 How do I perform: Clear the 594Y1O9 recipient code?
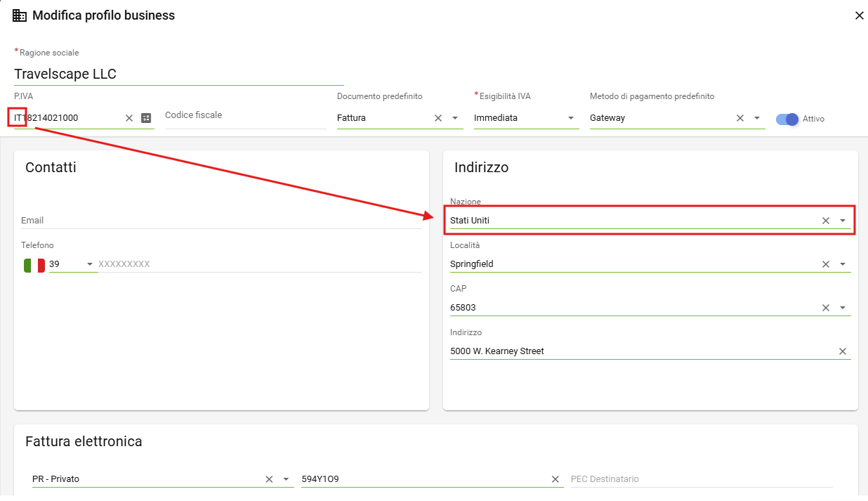[x=555, y=479]
